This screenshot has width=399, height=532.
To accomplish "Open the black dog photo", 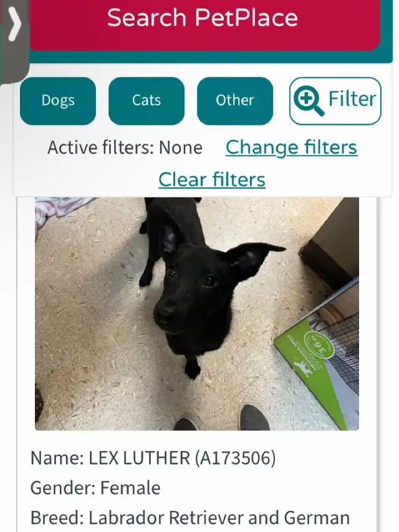I will tap(197, 314).
